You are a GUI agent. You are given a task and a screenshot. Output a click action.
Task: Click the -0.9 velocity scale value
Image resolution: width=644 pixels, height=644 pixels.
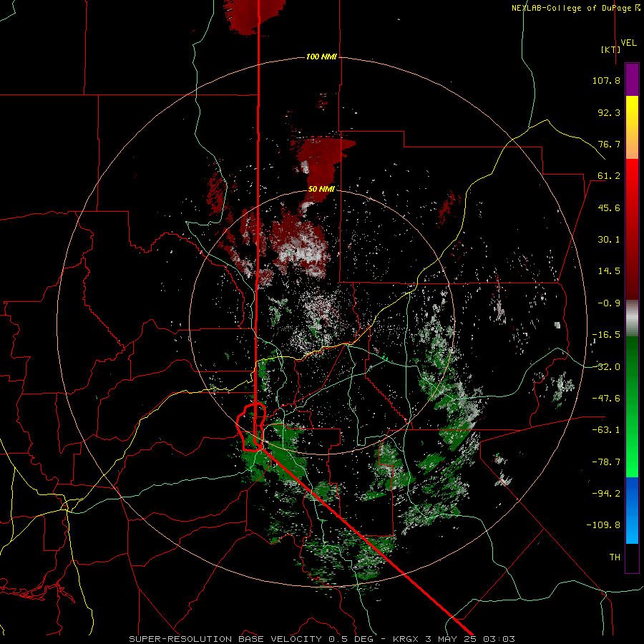(x=609, y=303)
